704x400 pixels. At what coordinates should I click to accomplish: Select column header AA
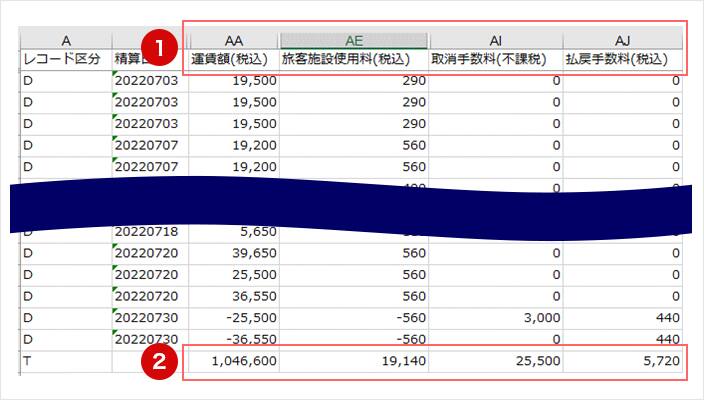[x=234, y=40]
